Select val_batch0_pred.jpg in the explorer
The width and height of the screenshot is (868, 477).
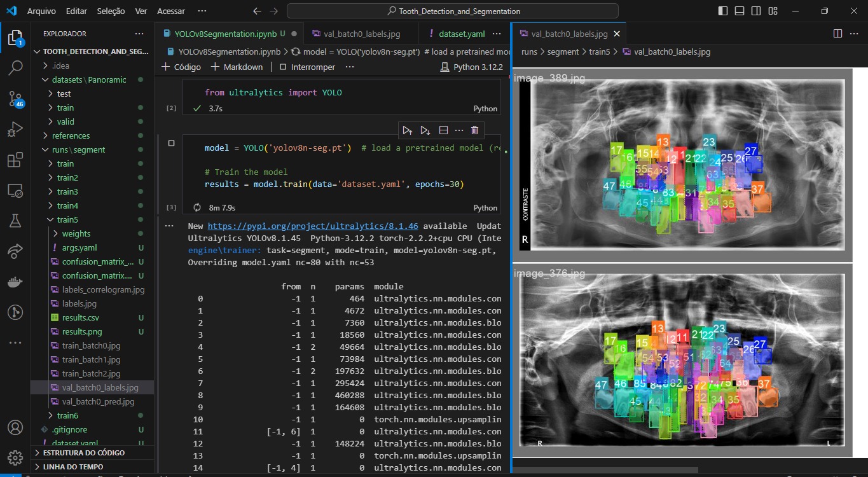[x=98, y=401]
